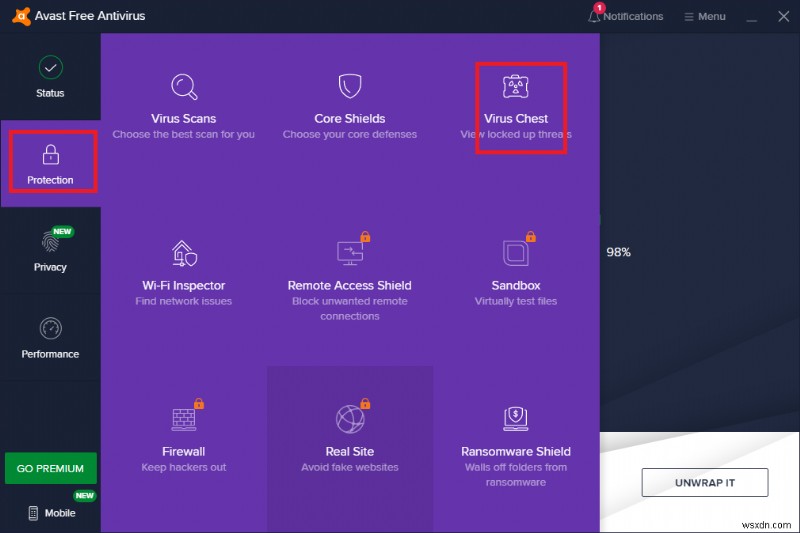Switch to the Status tab label
This screenshot has height=533, width=800.
[x=50, y=93]
